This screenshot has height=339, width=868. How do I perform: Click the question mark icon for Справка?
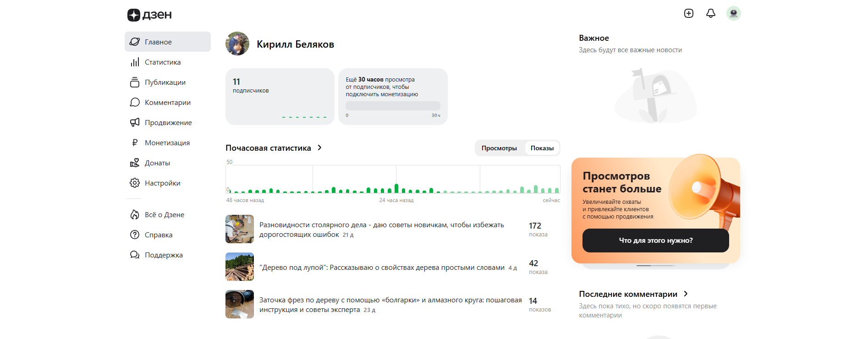[x=135, y=235]
